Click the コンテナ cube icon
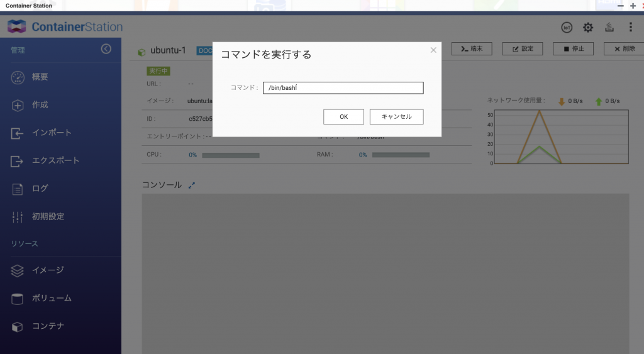 click(17, 327)
